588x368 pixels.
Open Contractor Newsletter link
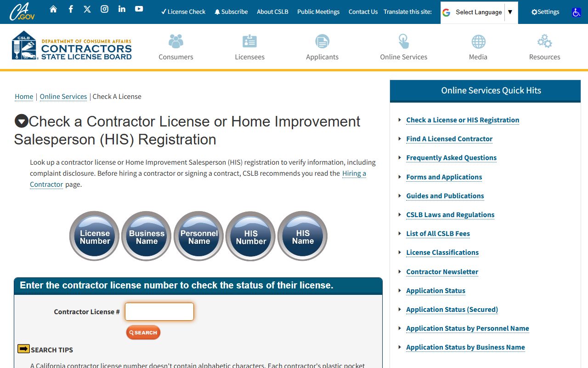click(442, 272)
